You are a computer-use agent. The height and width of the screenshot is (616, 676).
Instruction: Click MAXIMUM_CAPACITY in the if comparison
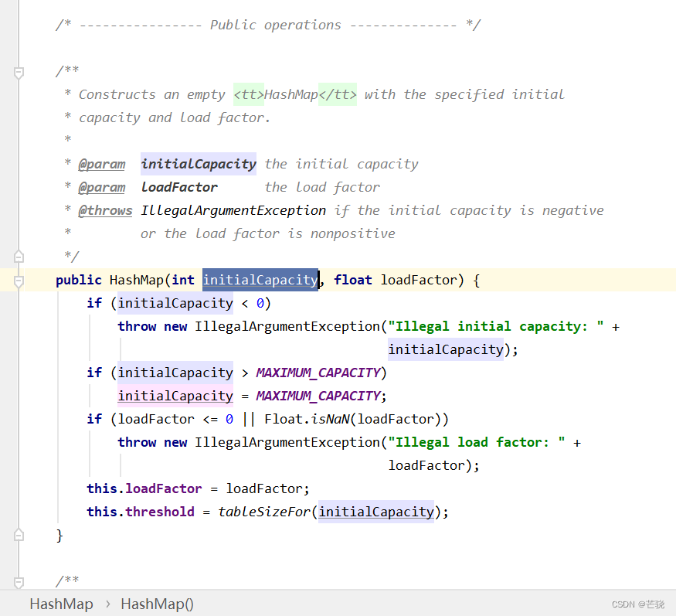(318, 373)
